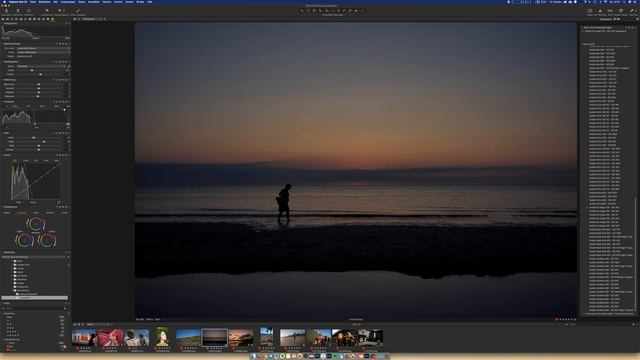Switch Farbbalance to the Lichter tab
The width and height of the screenshot is (640, 360).
64,213
